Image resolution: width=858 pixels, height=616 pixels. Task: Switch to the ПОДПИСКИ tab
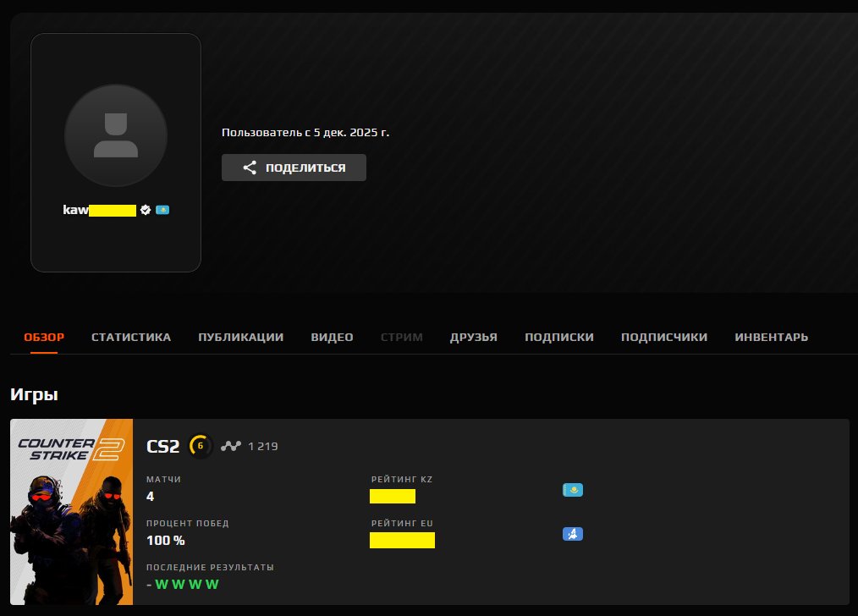point(559,336)
